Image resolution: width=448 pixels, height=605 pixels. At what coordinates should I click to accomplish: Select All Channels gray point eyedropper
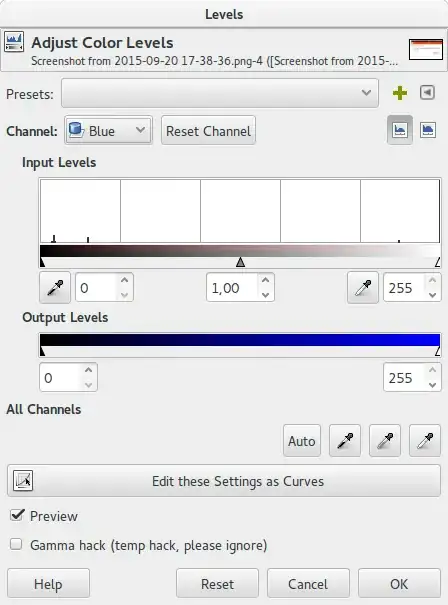coord(385,441)
